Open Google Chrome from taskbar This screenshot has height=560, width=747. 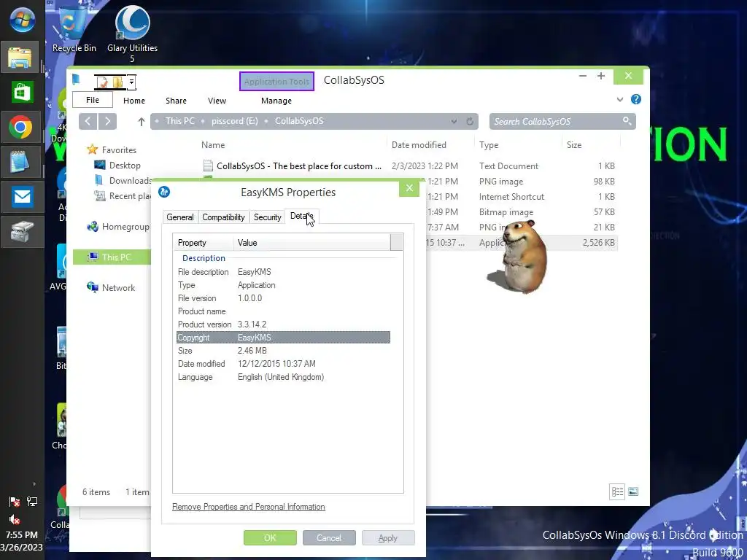point(20,127)
